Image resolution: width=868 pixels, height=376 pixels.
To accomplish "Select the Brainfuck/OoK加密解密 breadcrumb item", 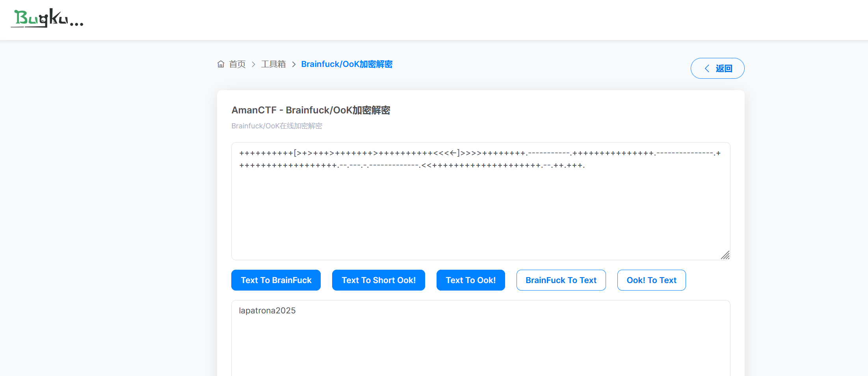I will [x=346, y=64].
